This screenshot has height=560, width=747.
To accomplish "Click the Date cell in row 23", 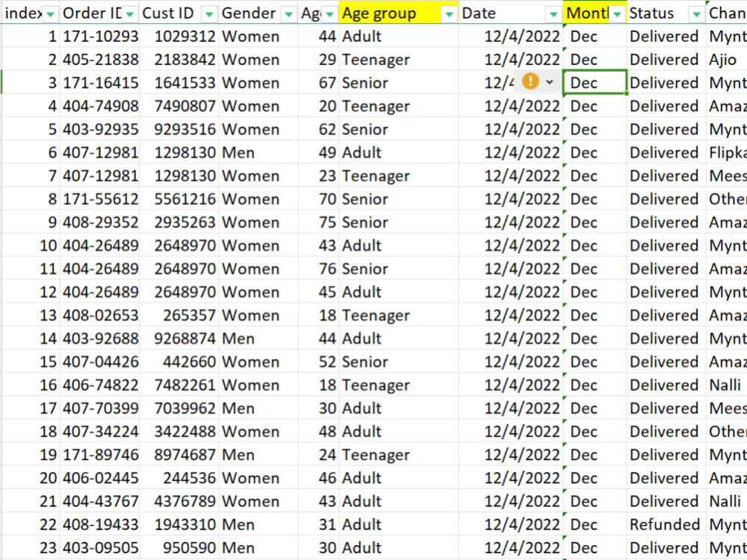I will 511,547.
